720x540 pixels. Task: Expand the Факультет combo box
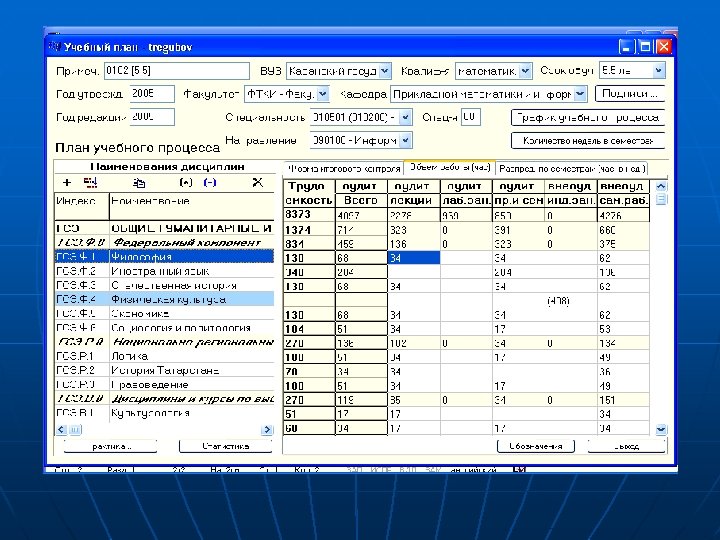(x=322, y=94)
